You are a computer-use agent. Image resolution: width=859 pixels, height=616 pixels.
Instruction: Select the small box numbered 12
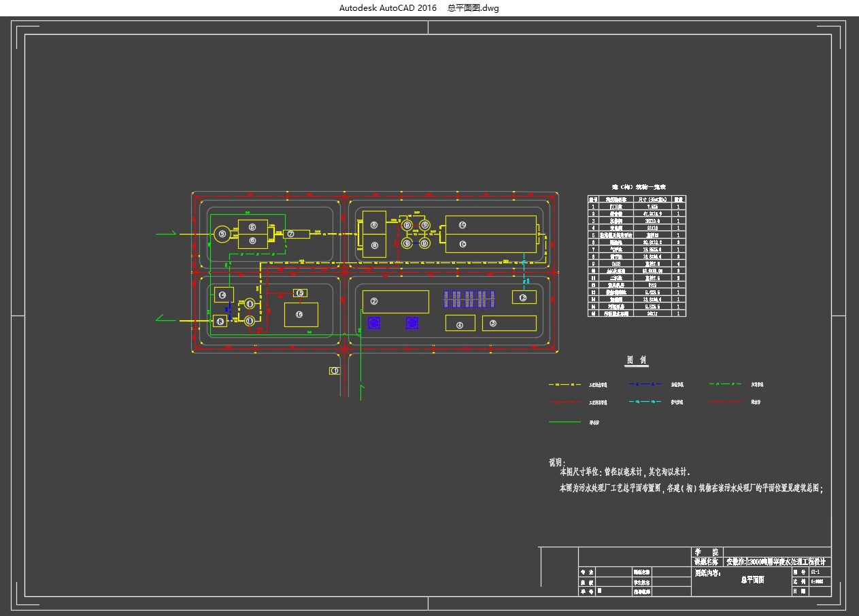point(524,297)
